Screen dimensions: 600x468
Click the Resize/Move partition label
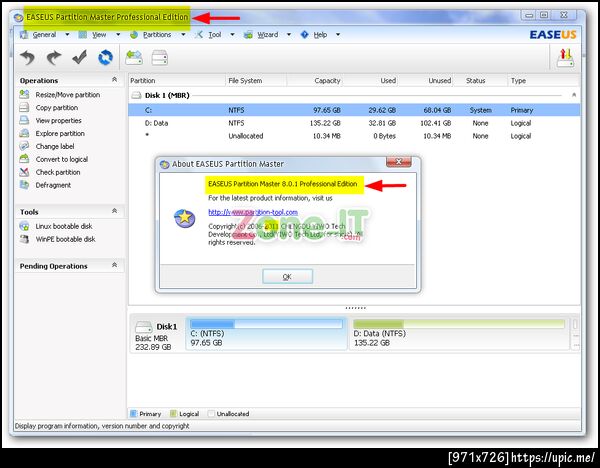(x=68, y=95)
